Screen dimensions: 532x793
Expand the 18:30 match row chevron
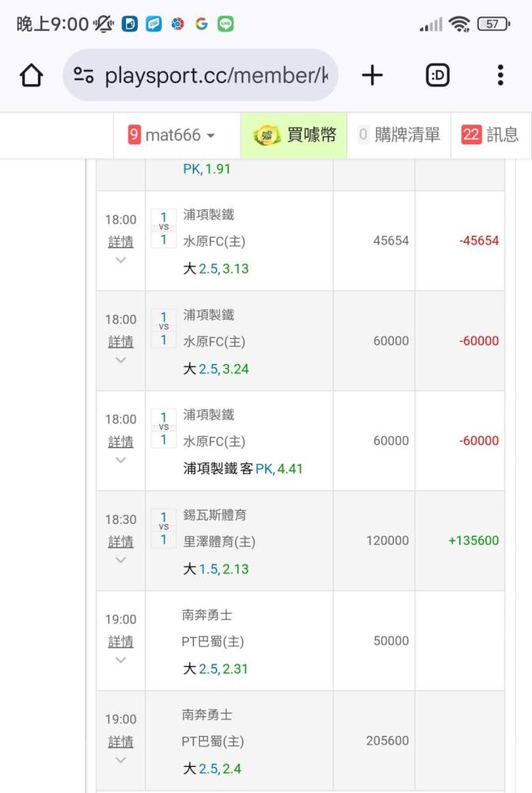pos(121,560)
